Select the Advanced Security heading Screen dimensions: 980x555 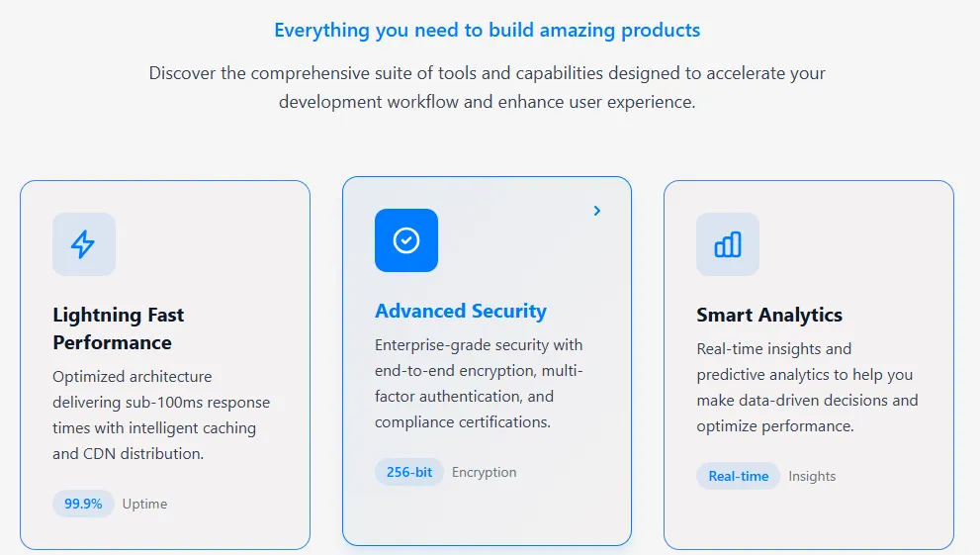pos(461,311)
